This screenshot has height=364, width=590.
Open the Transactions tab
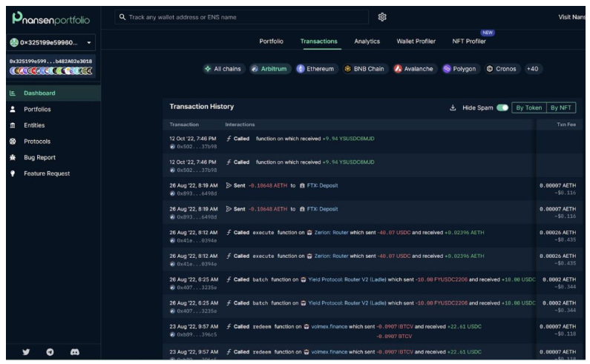[x=318, y=42]
